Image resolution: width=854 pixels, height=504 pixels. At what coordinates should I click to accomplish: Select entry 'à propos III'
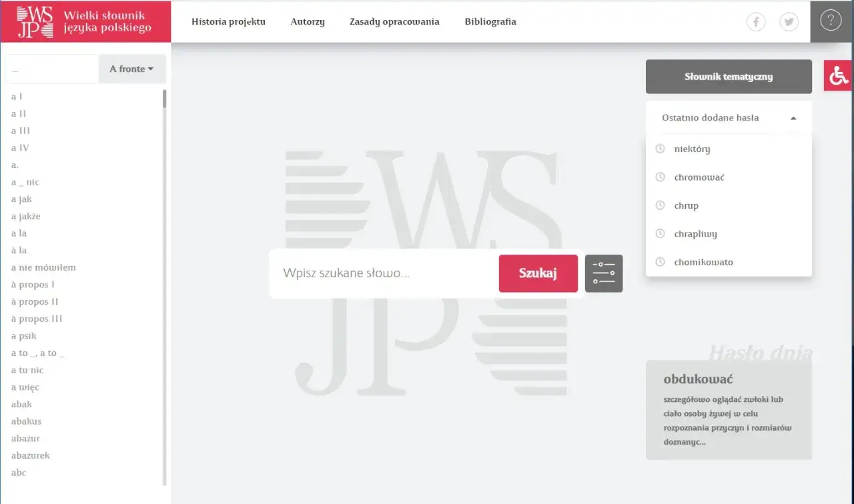37,319
